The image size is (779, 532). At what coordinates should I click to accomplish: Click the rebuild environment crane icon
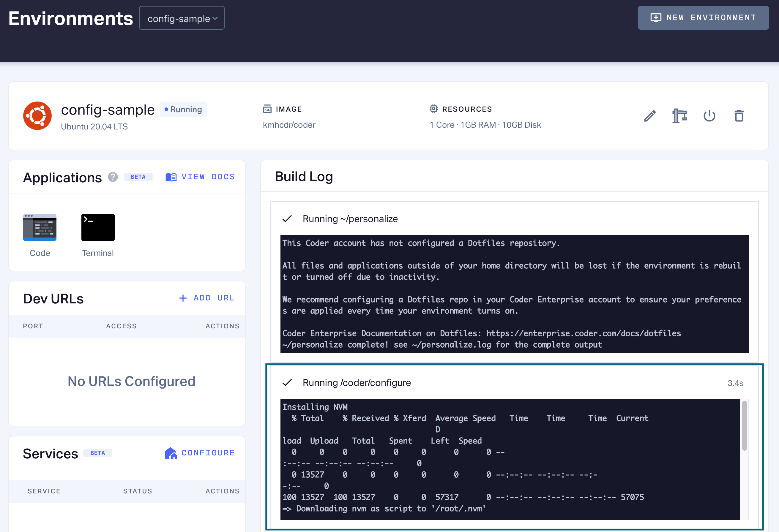tap(679, 116)
